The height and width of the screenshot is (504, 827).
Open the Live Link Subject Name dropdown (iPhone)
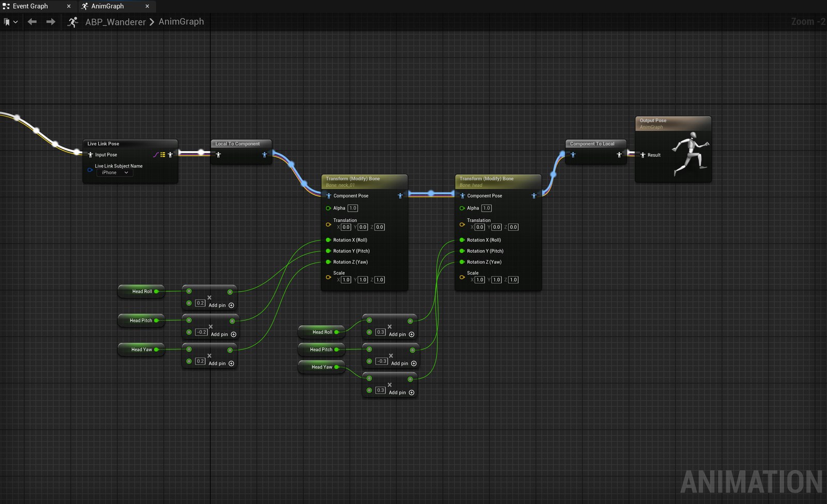tap(115, 173)
